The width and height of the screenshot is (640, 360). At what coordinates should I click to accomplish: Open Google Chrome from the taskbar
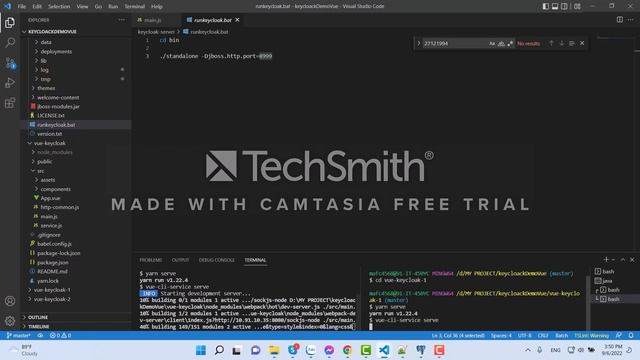click(347, 350)
